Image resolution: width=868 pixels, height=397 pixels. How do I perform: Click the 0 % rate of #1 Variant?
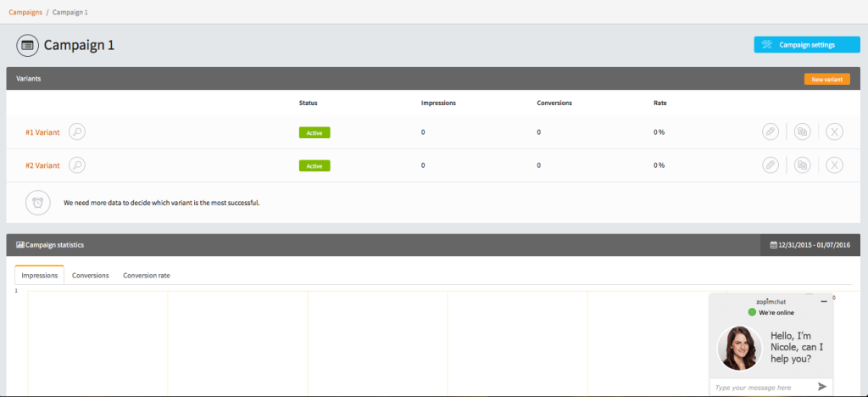[x=659, y=132]
